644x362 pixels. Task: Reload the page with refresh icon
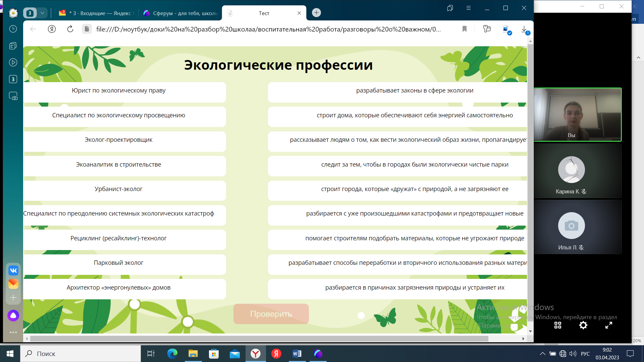coord(70,29)
